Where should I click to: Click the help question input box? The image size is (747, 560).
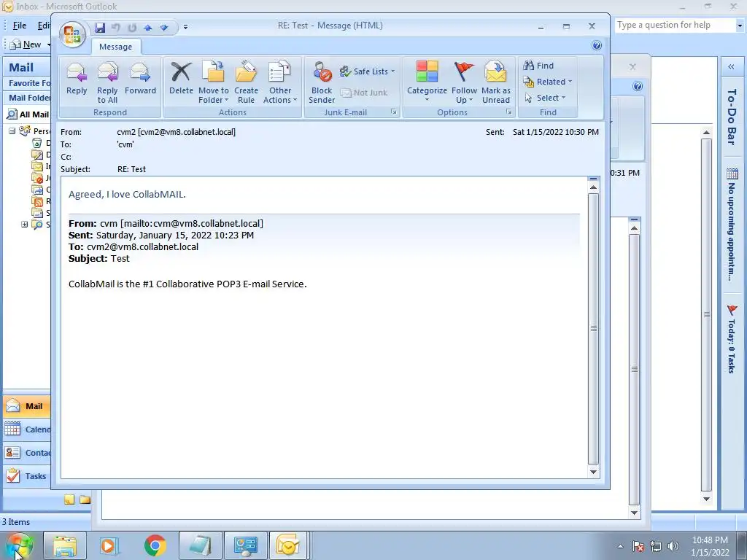point(676,26)
